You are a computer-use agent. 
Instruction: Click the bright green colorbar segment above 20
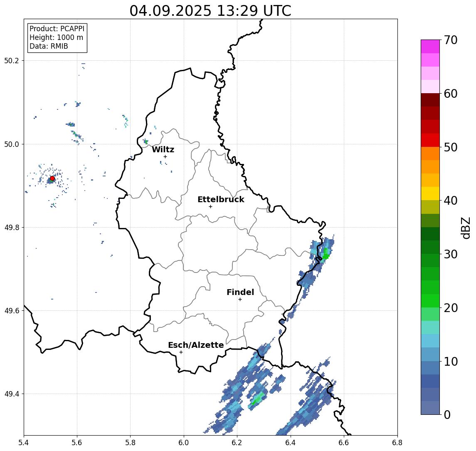click(430, 300)
